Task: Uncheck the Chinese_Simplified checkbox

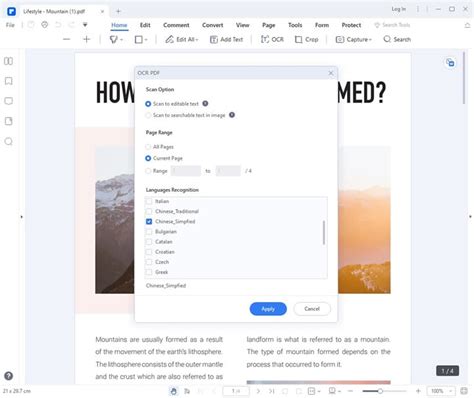Action: pos(149,221)
